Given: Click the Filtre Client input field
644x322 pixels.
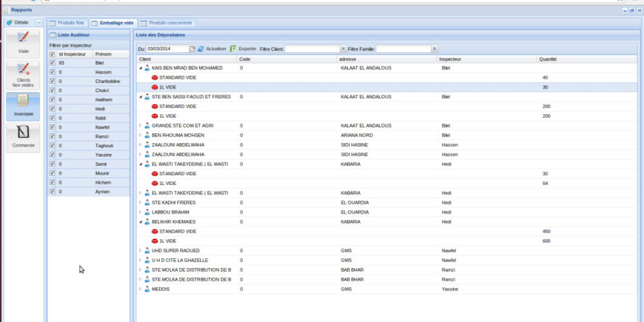Looking at the screenshot, I should pos(312,49).
